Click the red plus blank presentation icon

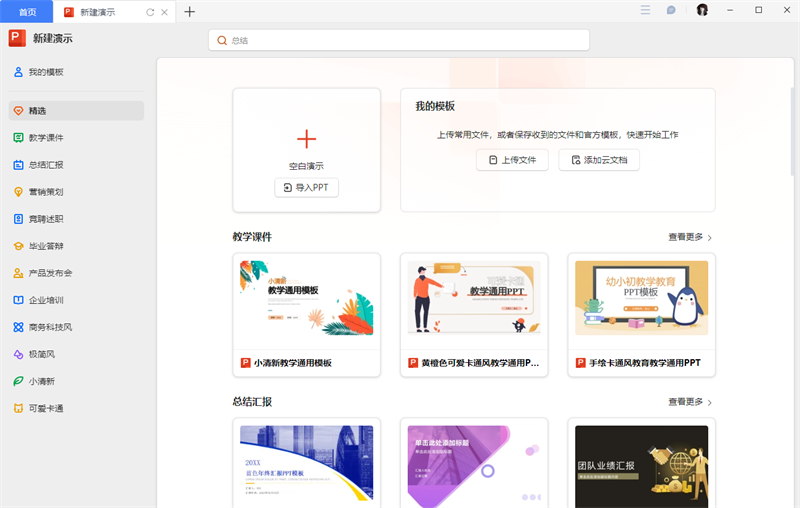point(306,139)
